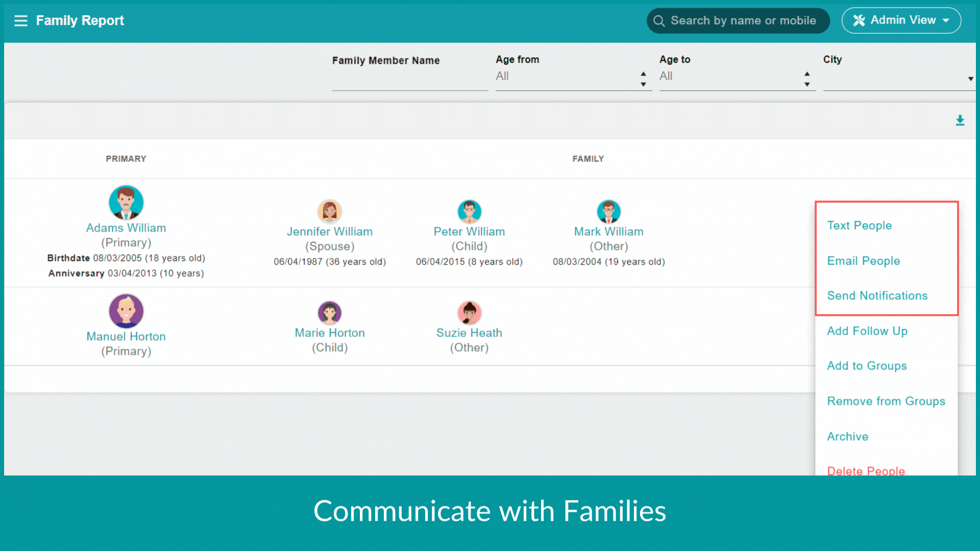The image size is (980, 551).
Task: Open Manuel Horton's profile link
Action: point(126,337)
